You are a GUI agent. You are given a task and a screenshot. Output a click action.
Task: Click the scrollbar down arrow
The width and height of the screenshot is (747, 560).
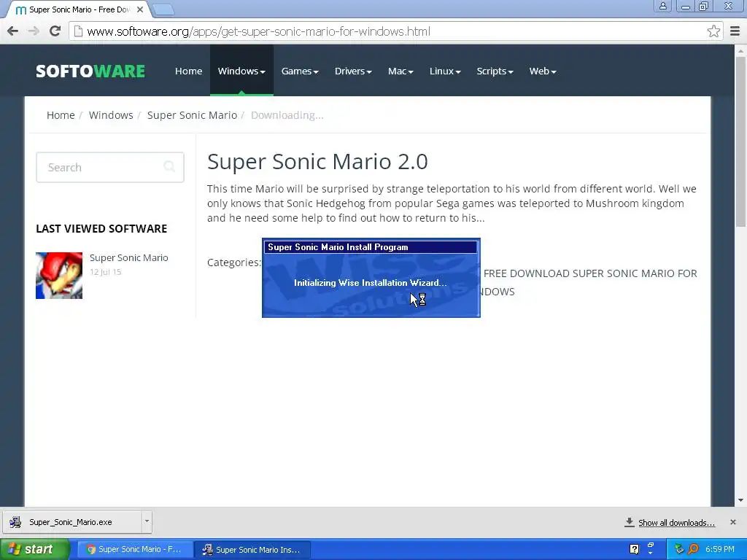point(740,500)
